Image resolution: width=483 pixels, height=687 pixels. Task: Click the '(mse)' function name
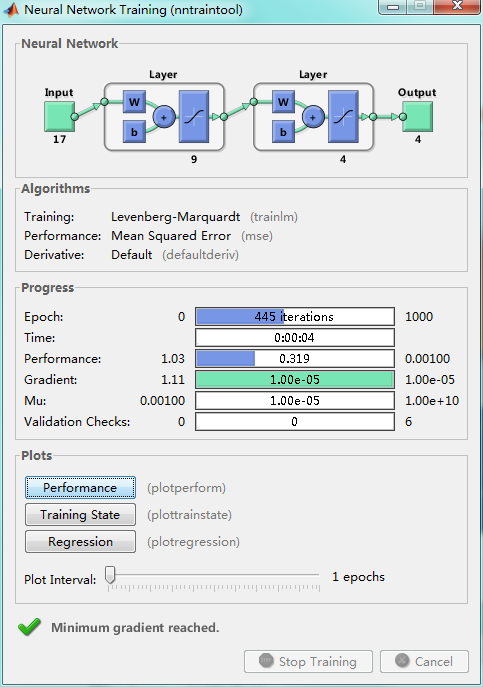[257, 236]
